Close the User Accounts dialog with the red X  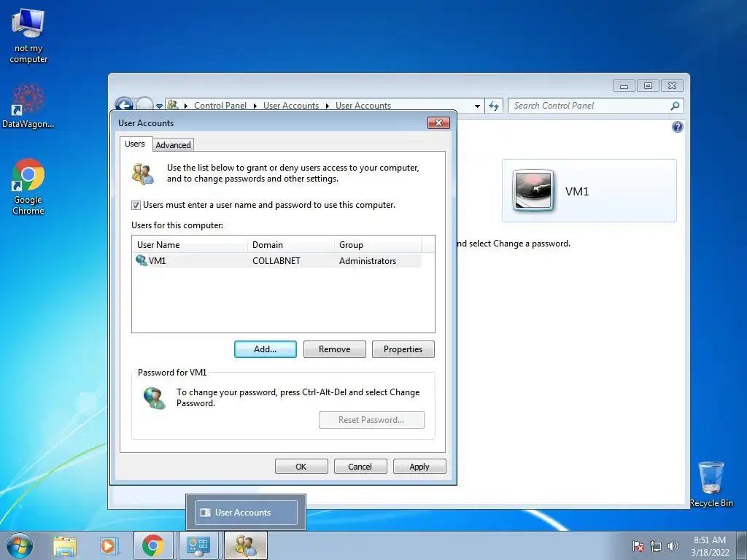tap(438, 122)
